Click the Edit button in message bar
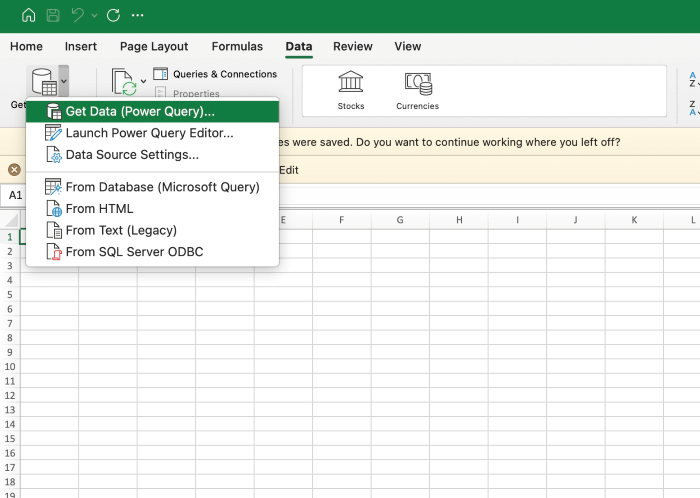This screenshot has width=700, height=498. click(x=289, y=170)
